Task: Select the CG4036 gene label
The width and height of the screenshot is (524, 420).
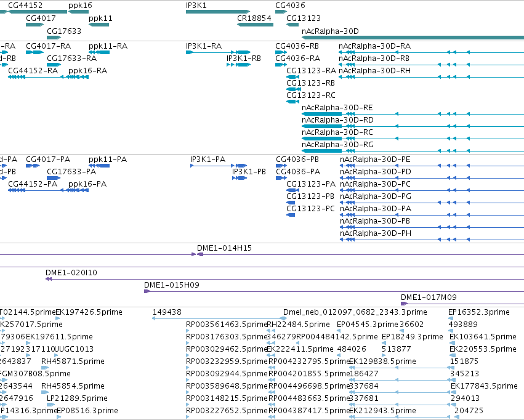Action: pos(290,6)
